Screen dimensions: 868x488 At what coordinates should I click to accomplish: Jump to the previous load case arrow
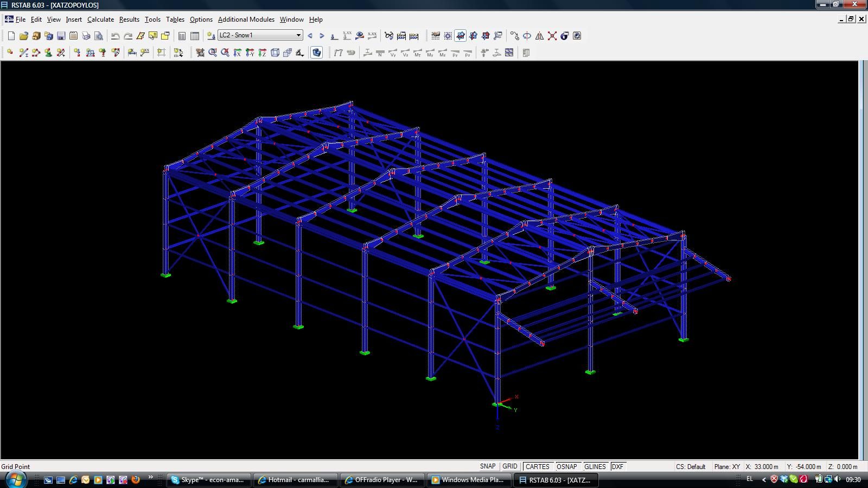pos(310,36)
